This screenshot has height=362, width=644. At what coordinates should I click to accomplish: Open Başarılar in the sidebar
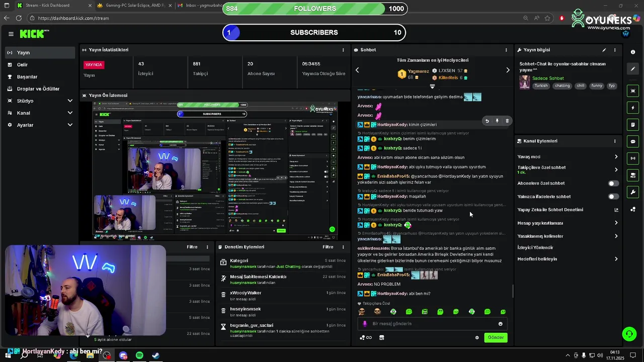pyautogui.click(x=40, y=76)
